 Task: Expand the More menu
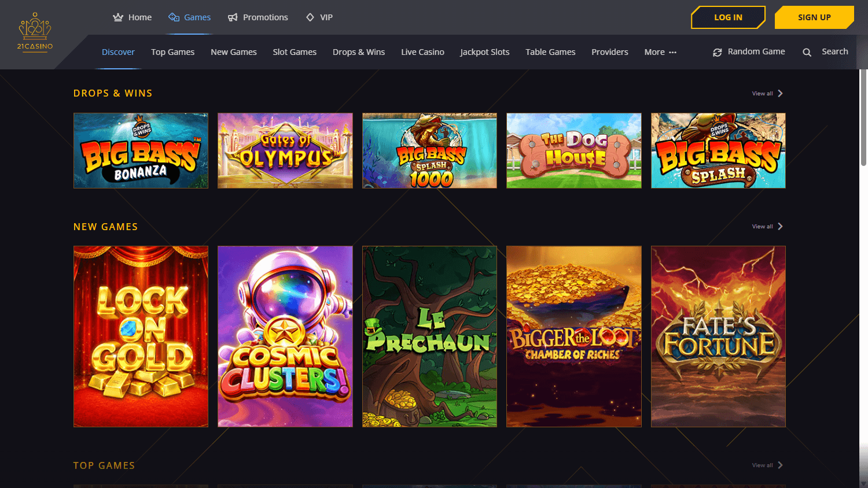pyautogui.click(x=660, y=52)
